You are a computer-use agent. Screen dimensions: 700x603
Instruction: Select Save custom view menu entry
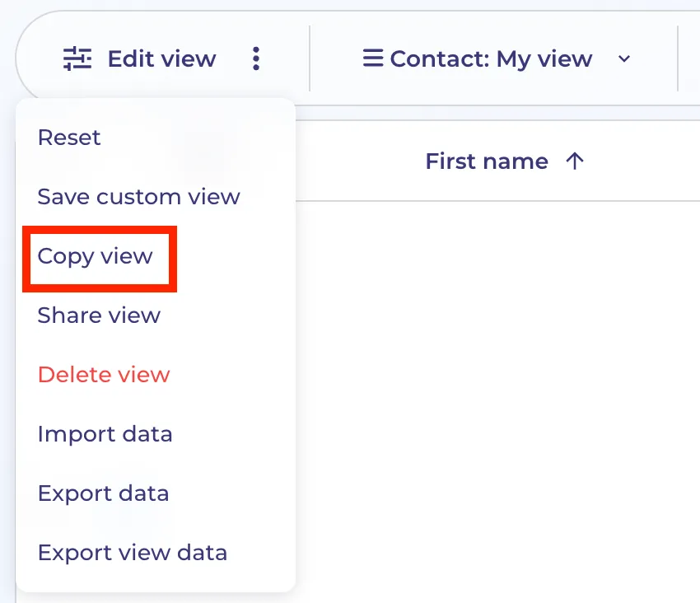tap(139, 197)
